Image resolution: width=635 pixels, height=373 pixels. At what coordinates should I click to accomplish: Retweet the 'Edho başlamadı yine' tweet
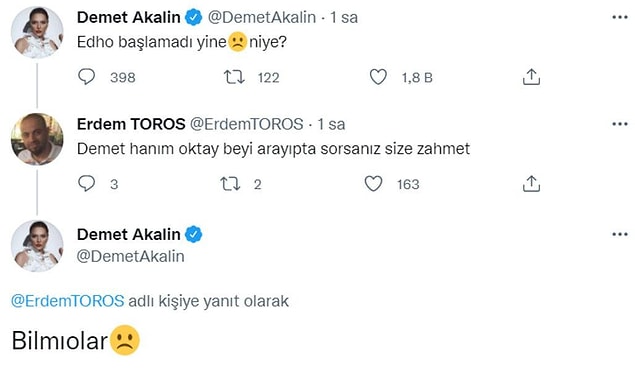234,77
